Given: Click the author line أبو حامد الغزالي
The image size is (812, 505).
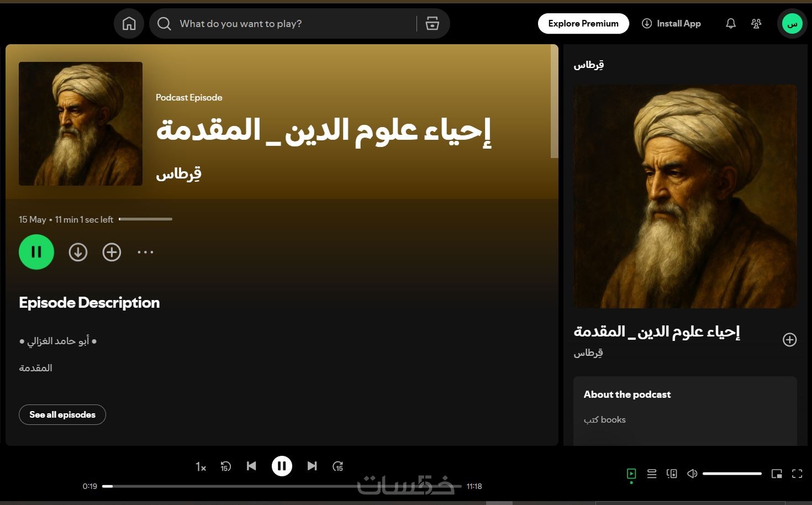Looking at the screenshot, I should click(58, 341).
